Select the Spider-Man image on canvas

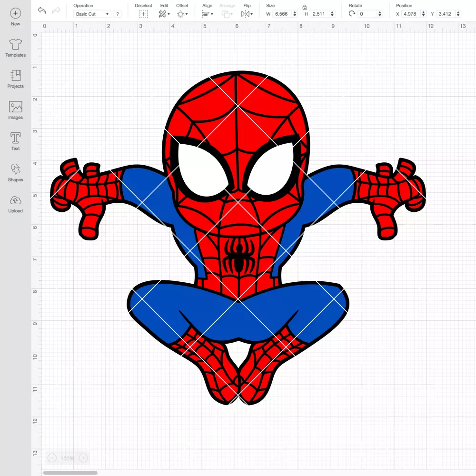(x=238, y=238)
